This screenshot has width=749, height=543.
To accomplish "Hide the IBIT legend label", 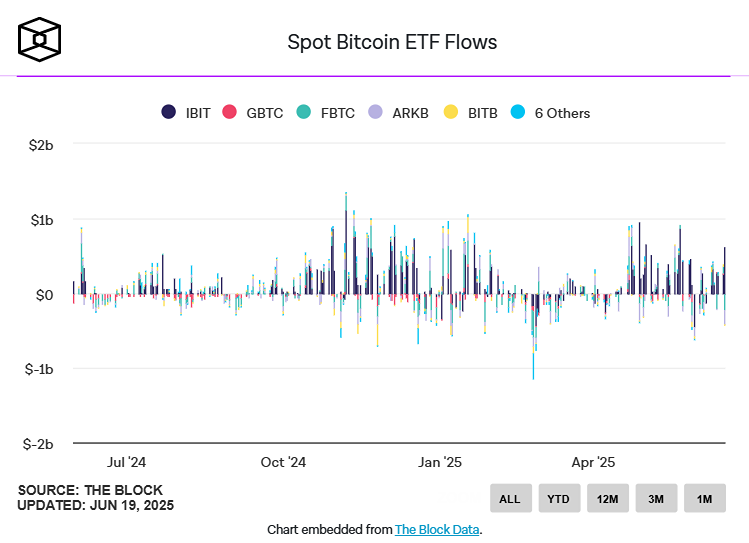I will click(x=198, y=113).
